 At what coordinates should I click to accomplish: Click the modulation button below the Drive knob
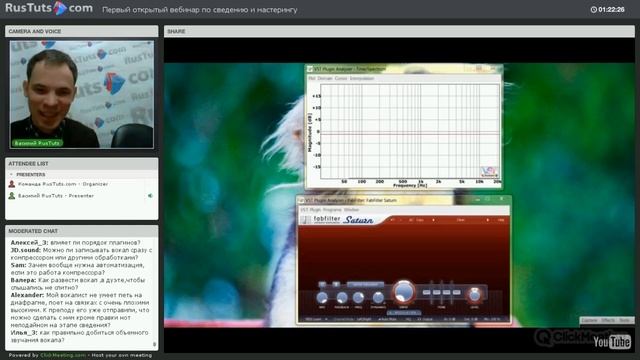(x=403, y=313)
